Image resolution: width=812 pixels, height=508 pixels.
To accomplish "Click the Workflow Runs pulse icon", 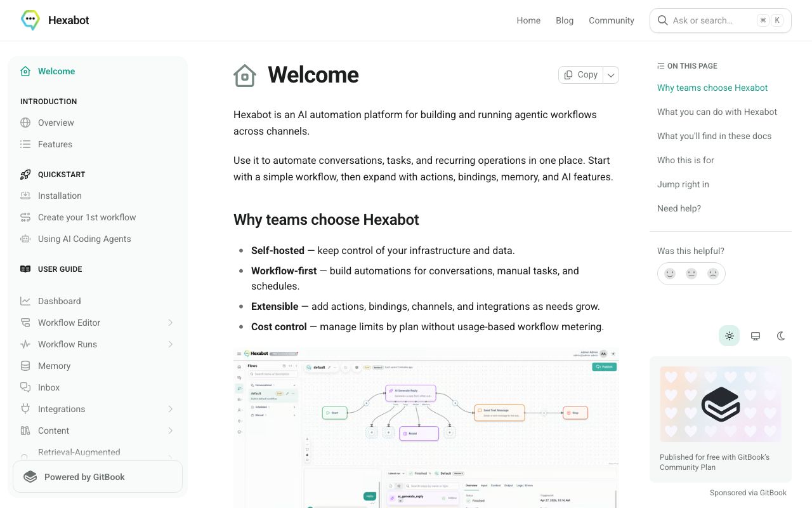I will coord(25,344).
